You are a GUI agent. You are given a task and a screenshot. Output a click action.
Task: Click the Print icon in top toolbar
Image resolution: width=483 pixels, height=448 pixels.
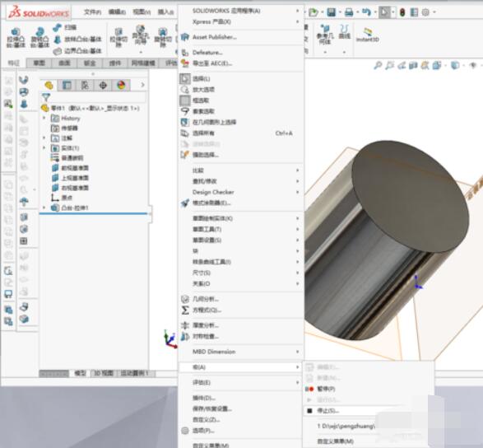coord(349,12)
